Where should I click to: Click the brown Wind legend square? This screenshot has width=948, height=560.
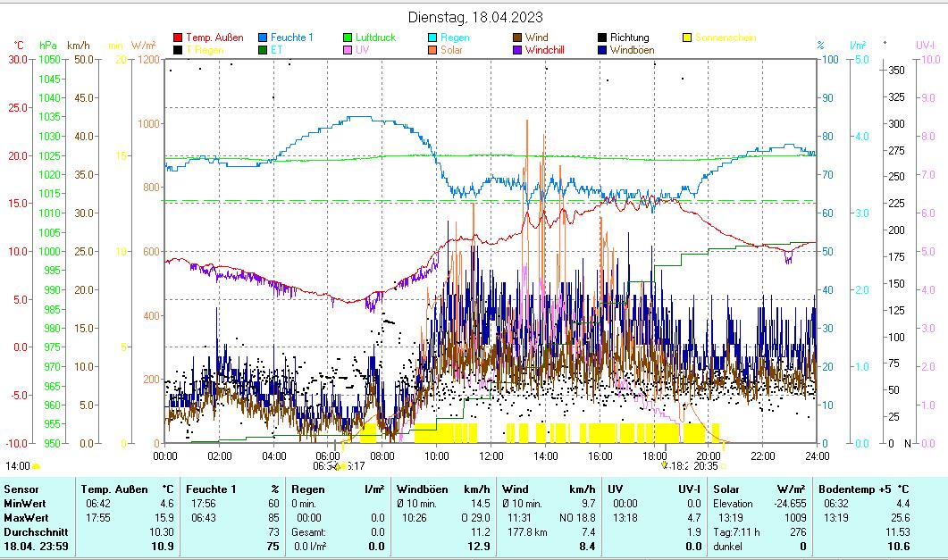pyautogui.click(x=517, y=38)
